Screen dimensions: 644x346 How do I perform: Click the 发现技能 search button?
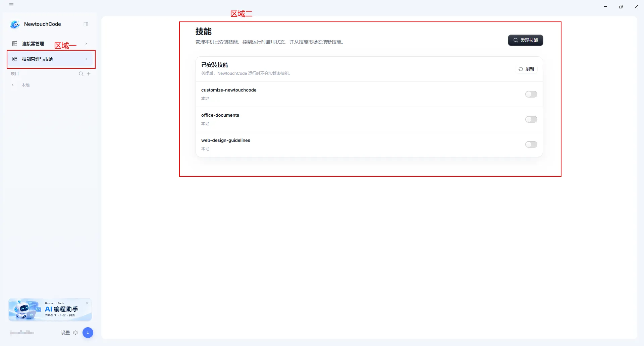pos(526,40)
